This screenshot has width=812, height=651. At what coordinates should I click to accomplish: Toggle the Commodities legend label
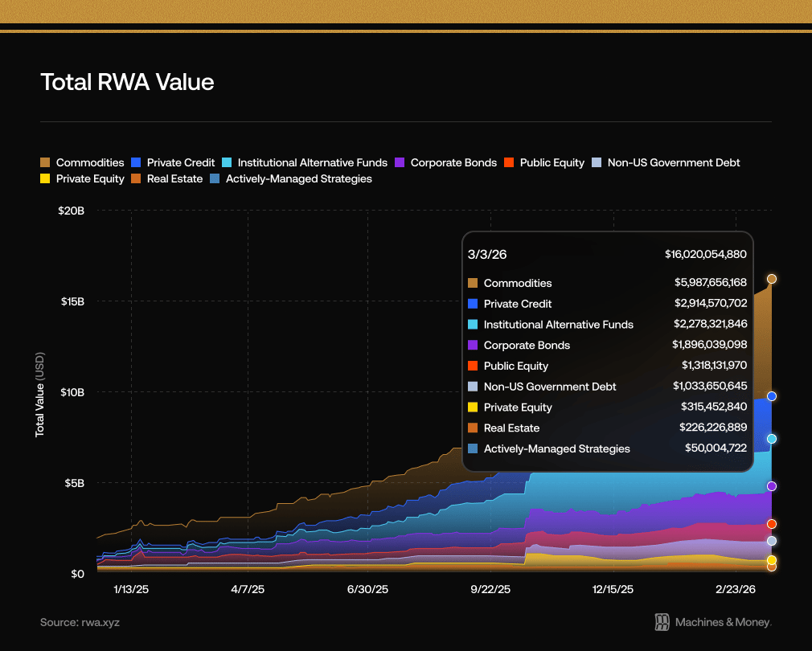pyautogui.click(x=90, y=162)
